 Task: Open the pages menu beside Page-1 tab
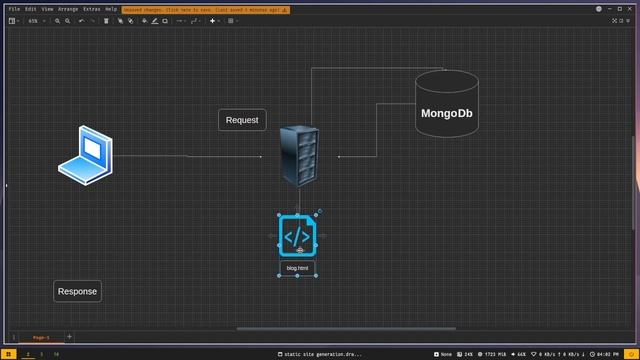coord(13,337)
